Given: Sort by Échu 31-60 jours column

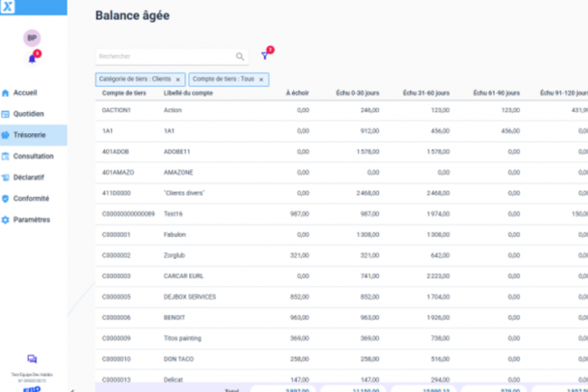Looking at the screenshot, I should pyautogui.click(x=426, y=93).
